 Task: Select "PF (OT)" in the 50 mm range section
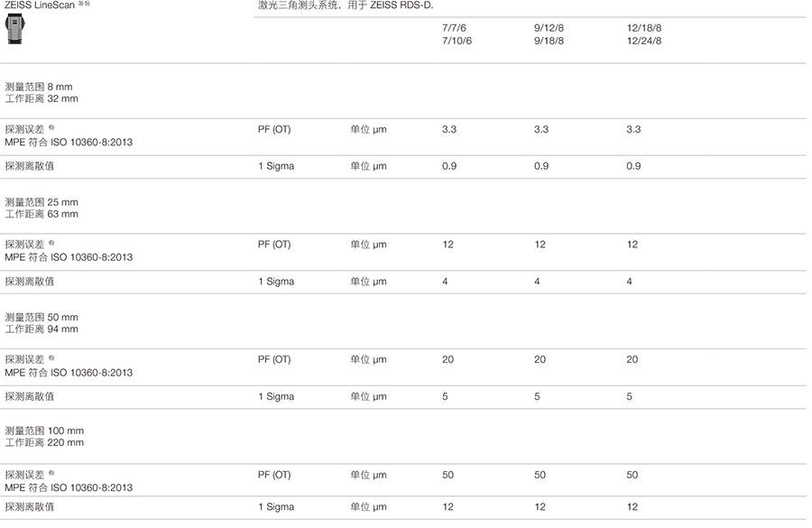274,359
